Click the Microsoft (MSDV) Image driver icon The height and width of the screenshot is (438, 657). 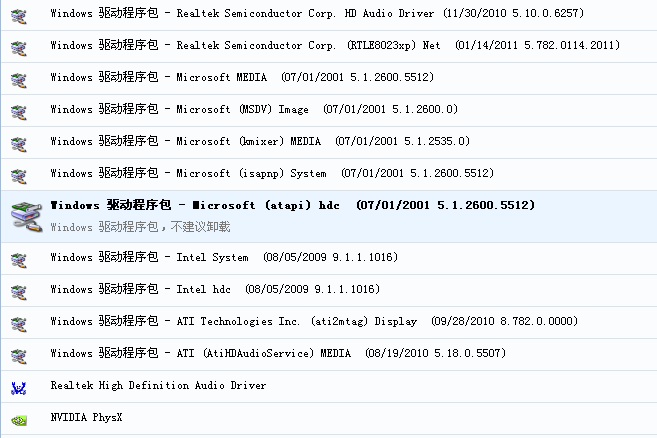(x=18, y=112)
